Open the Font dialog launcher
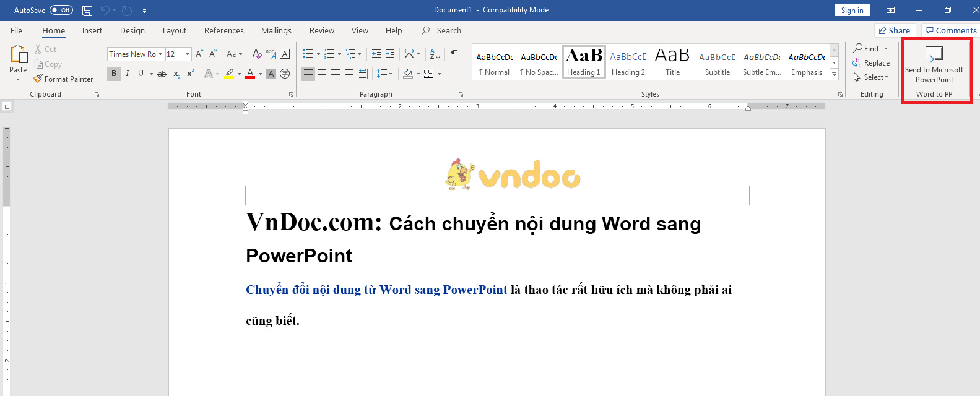The image size is (980, 396). pyautogui.click(x=291, y=95)
